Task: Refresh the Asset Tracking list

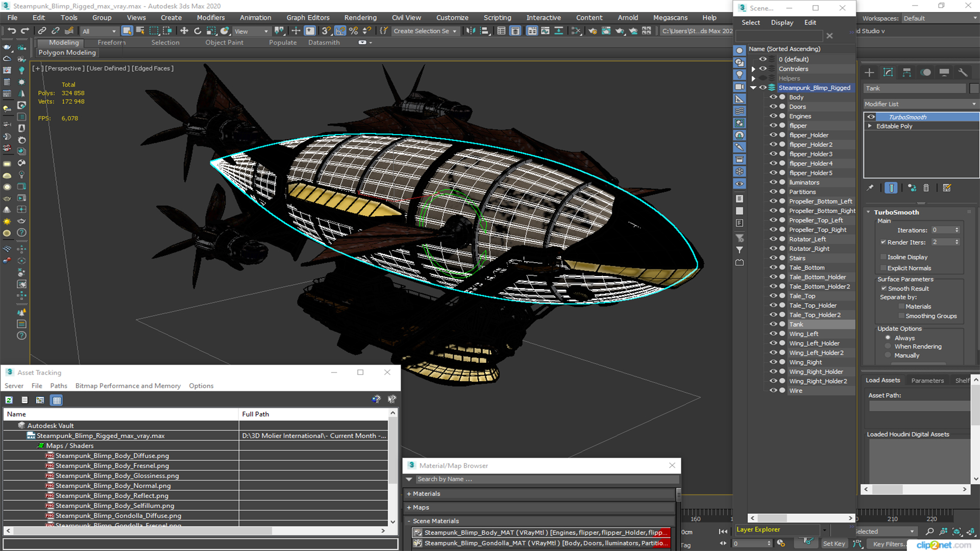Action: point(9,400)
